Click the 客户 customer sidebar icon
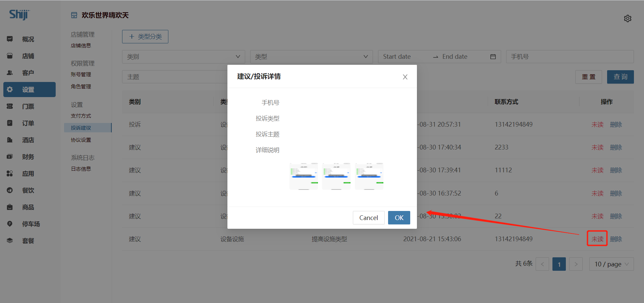 (10, 73)
